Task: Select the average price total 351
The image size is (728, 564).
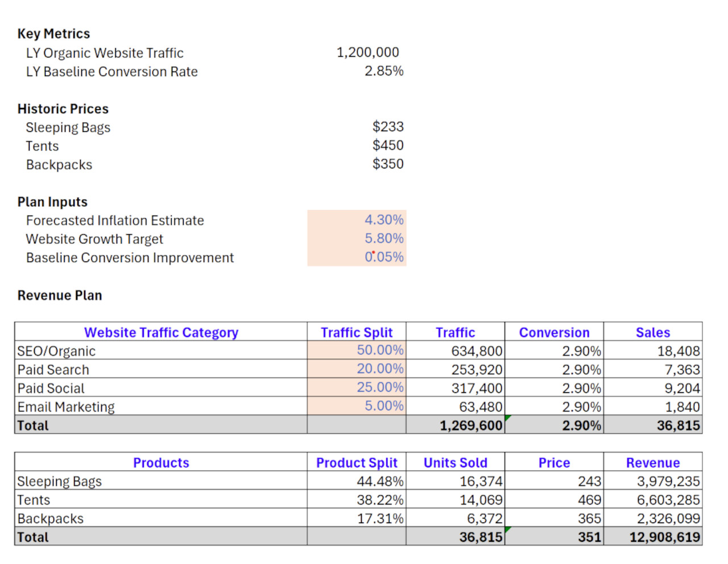Action: point(554,537)
